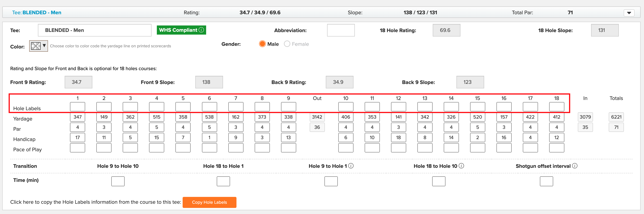Click the Back 9 Slope field 123
The height and width of the screenshot is (214, 644).
coord(470,82)
